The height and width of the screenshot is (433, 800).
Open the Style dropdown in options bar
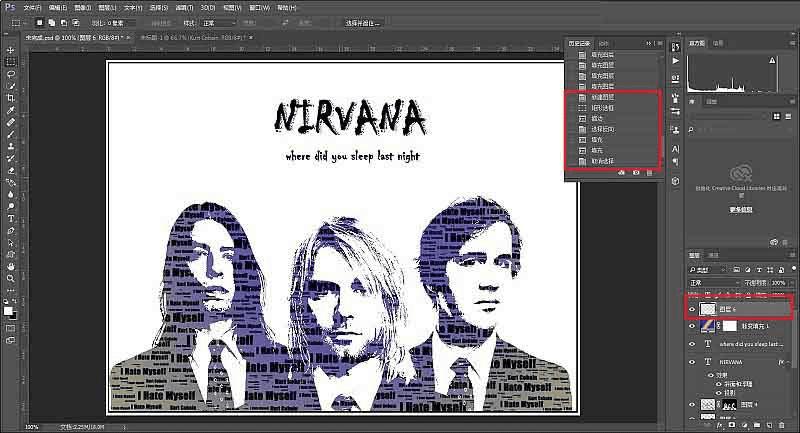(218, 22)
